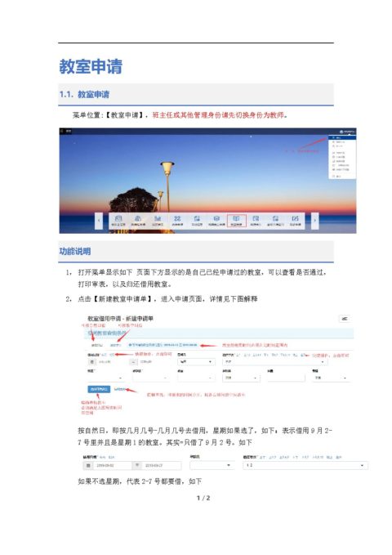Viewport: 392px width, 555px height.
Task: Click the left arrow of the icon carousel
Action: pyautogui.click(x=99, y=221)
